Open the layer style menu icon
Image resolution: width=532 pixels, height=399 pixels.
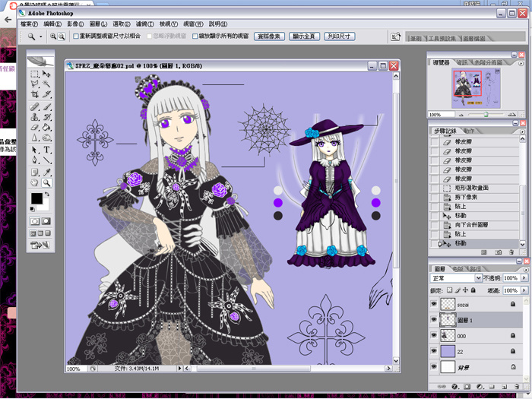[x=455, y=386]
